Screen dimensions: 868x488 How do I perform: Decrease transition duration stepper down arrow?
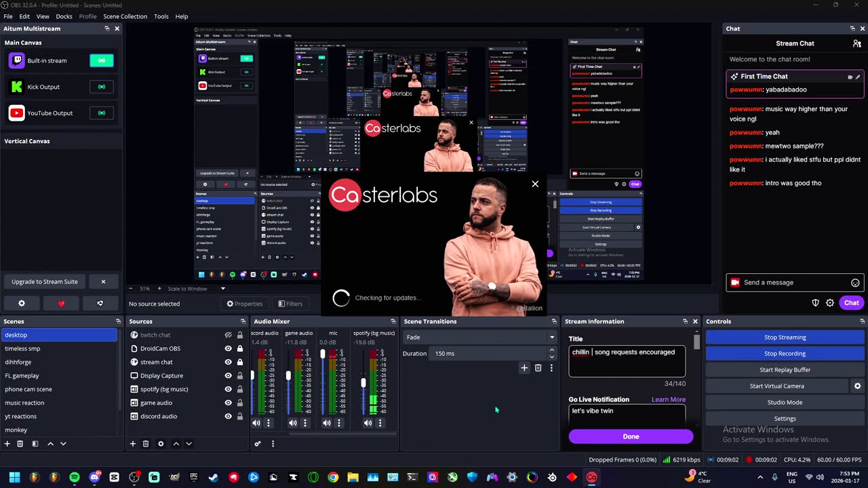coord(552,357)
